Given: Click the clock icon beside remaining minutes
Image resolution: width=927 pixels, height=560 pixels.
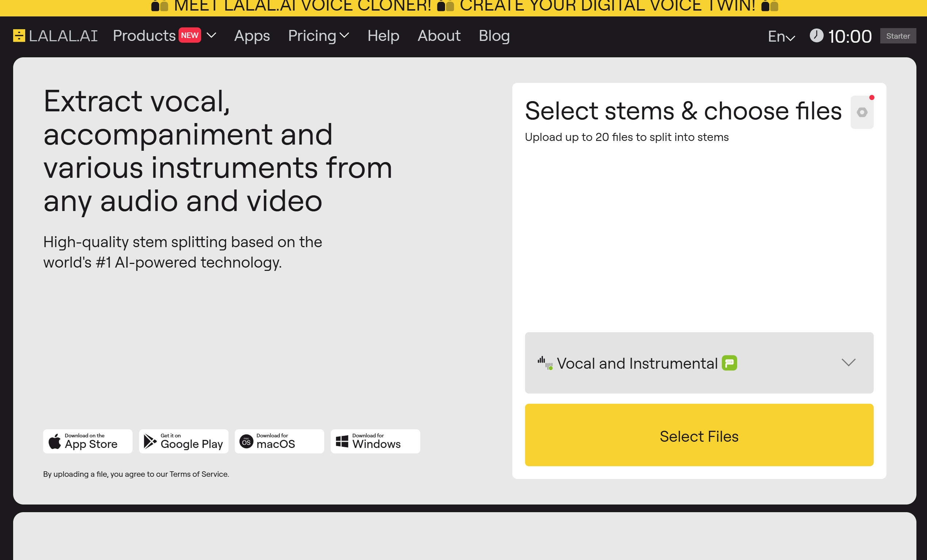Looking at the screenshot, I should [816, 36].
